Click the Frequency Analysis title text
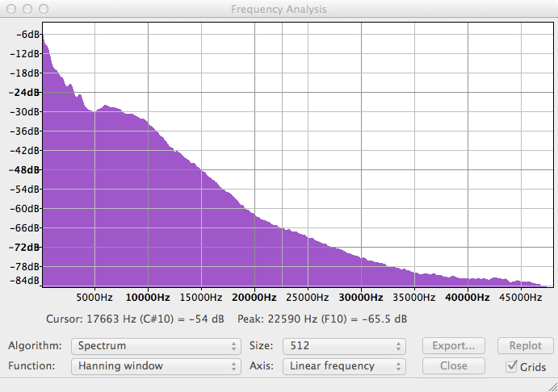Viewport: 558px width, 392px height. click(x=279, y=9)
